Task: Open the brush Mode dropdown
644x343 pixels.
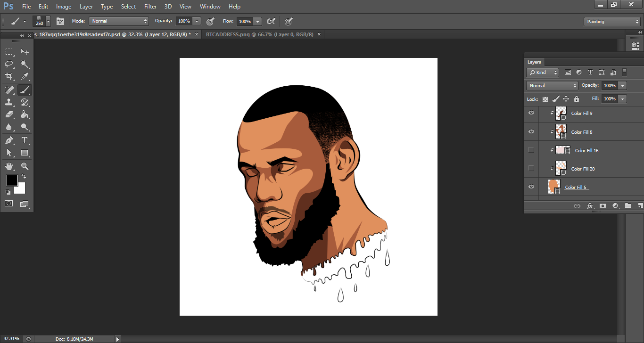Action: [118, 21]
